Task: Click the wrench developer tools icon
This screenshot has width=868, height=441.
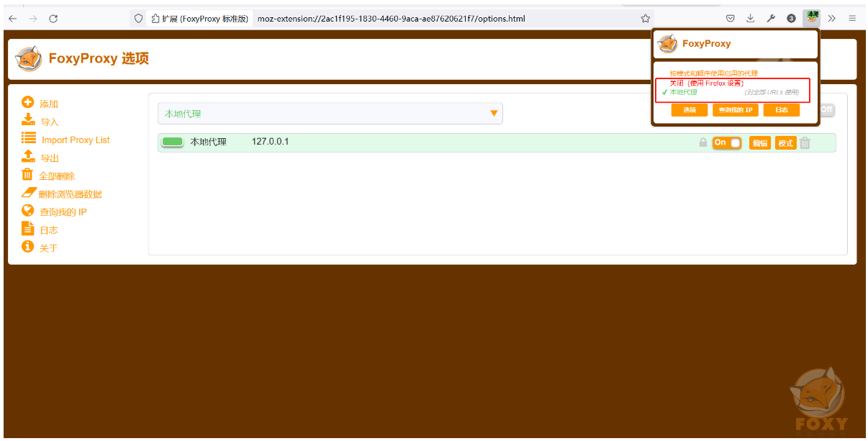Action: tap(771, 19)
